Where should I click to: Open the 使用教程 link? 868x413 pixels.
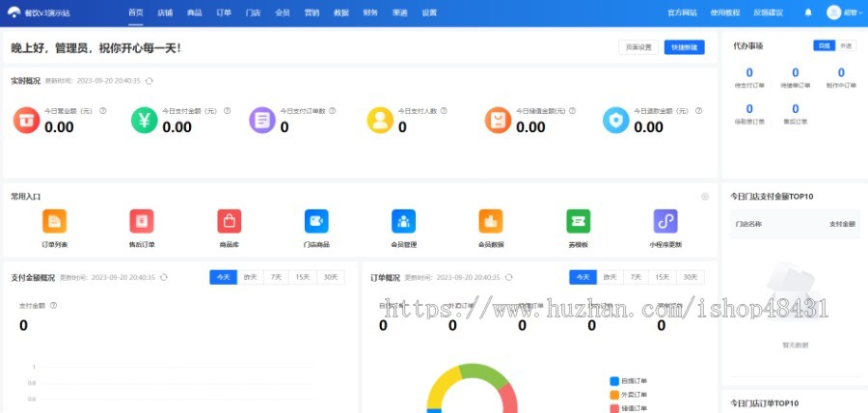tap(725, 13)
